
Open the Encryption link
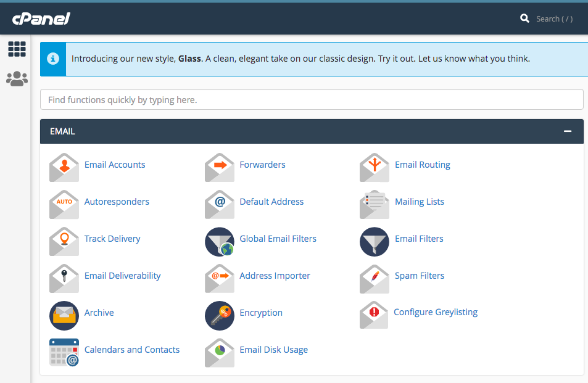(261, 313)
